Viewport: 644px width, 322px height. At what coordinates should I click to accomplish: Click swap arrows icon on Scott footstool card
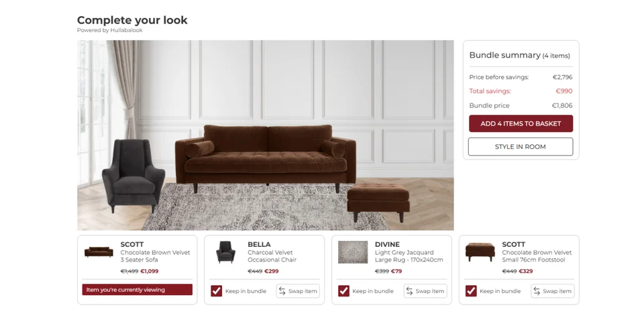537,291
